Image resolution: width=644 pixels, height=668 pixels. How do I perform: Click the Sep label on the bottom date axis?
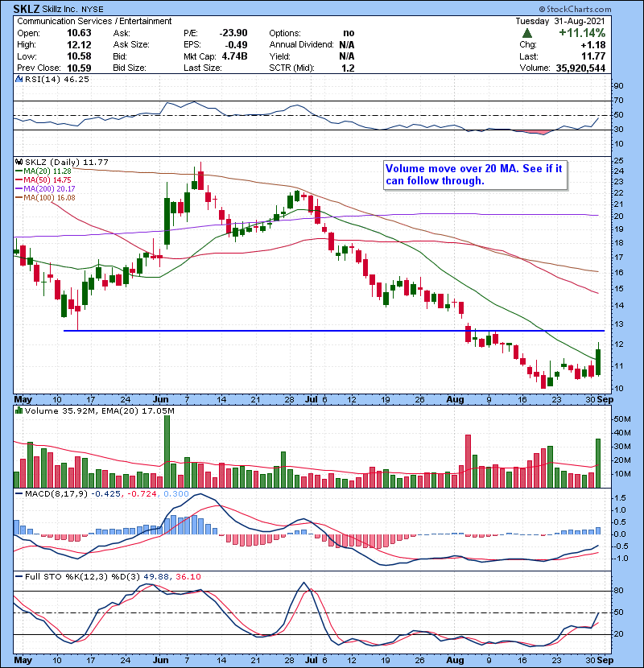click(x=605, y=660)
